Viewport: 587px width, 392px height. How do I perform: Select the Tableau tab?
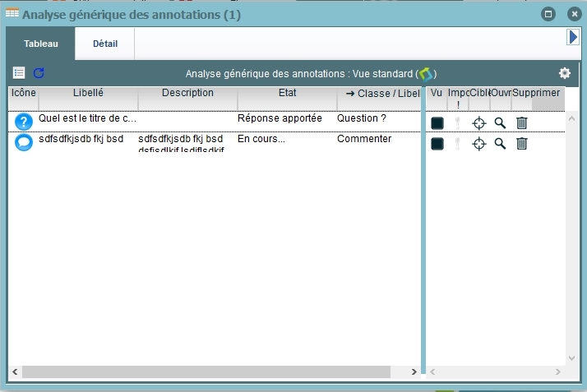pos(41,44)
